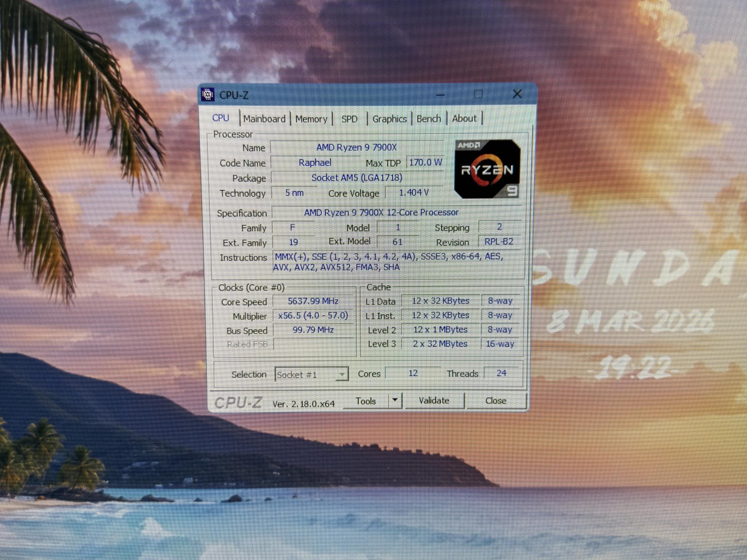The image size is (747, 560).
Task: Go to the Graphics tab
Action: [x=389, y=119]
